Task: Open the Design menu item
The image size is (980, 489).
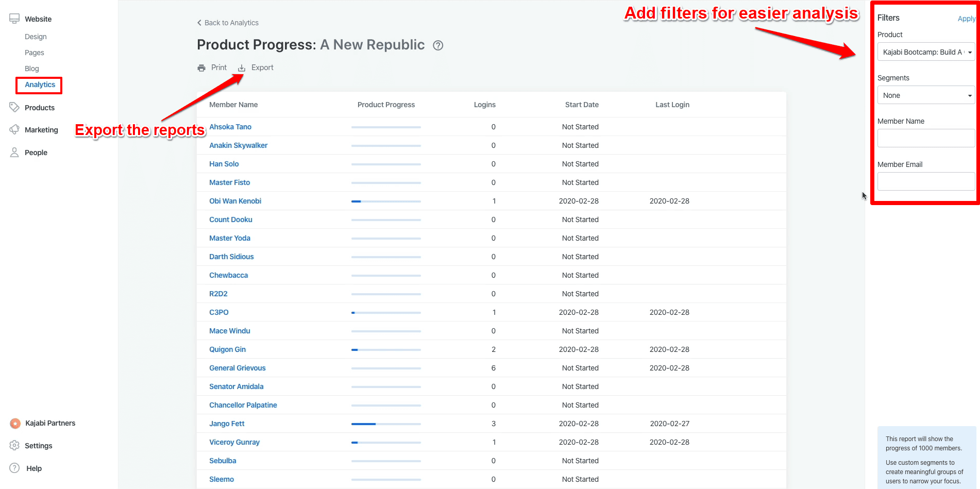Action: (x=36, y=37)
